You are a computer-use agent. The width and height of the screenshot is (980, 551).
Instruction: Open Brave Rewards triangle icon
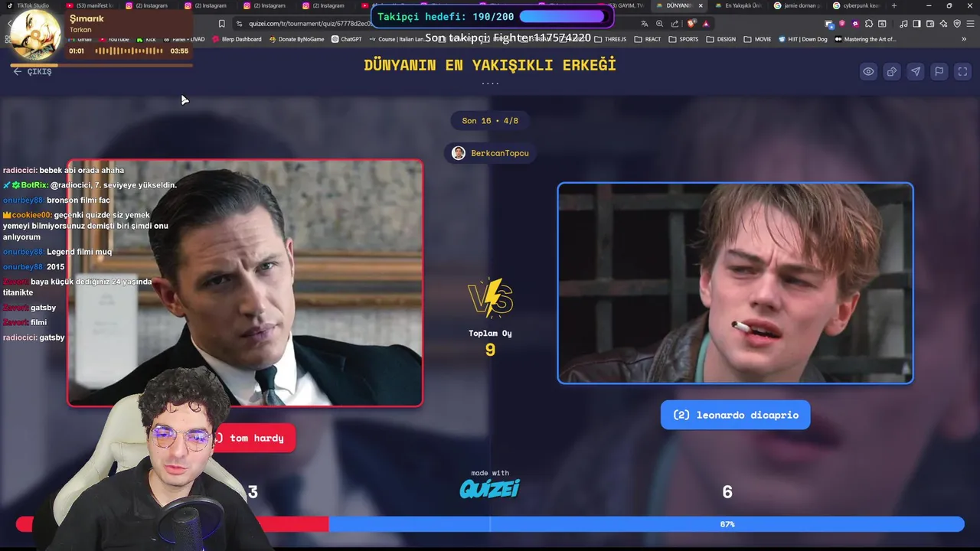point(706,24)
